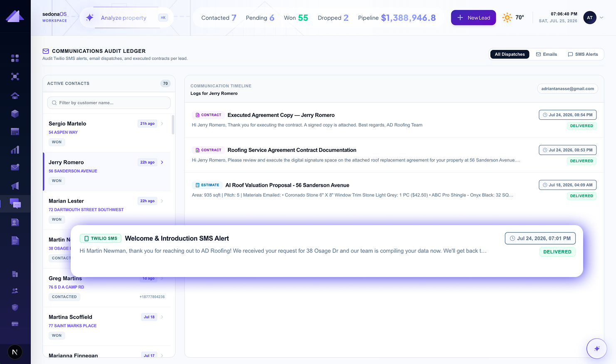This screenshot has height=364, width=616.
Task: Expand Marian Lester contact chevron
Action: tap(162, 201)
